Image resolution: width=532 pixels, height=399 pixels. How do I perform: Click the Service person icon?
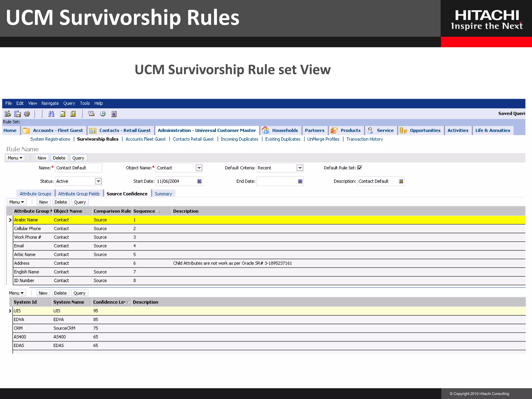[370, 130]
